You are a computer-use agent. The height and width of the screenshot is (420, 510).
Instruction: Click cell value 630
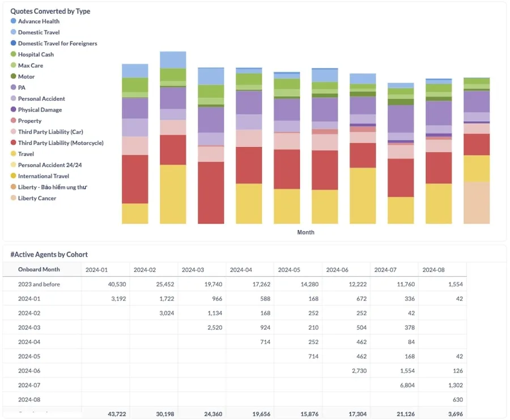click(458, 400)
